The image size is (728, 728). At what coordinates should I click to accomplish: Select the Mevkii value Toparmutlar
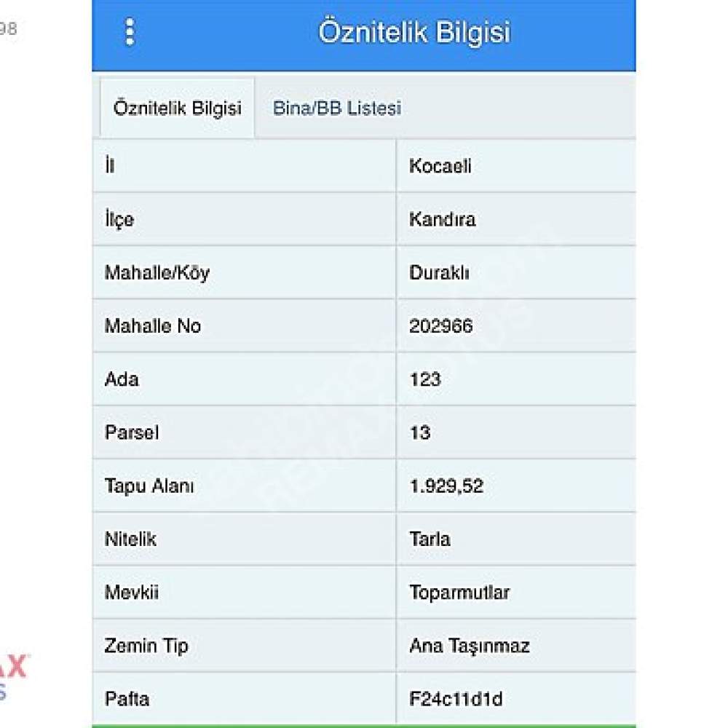point(459,593)
